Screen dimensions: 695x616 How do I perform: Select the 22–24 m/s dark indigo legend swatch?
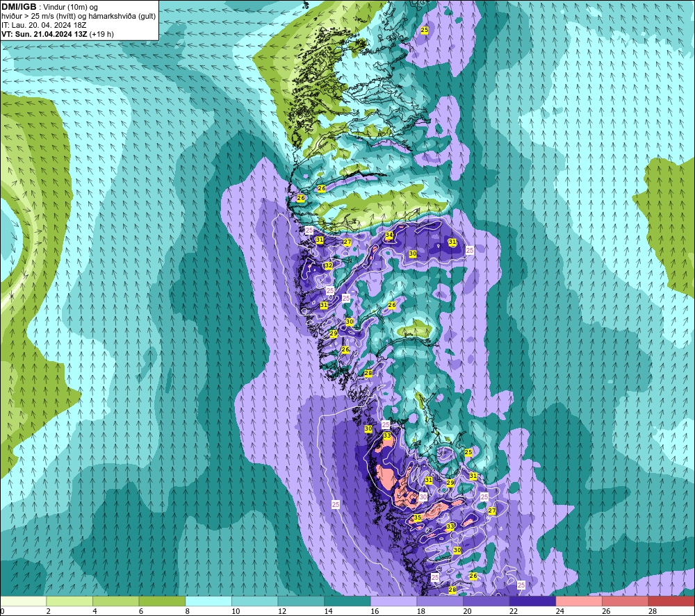point(533,601)
